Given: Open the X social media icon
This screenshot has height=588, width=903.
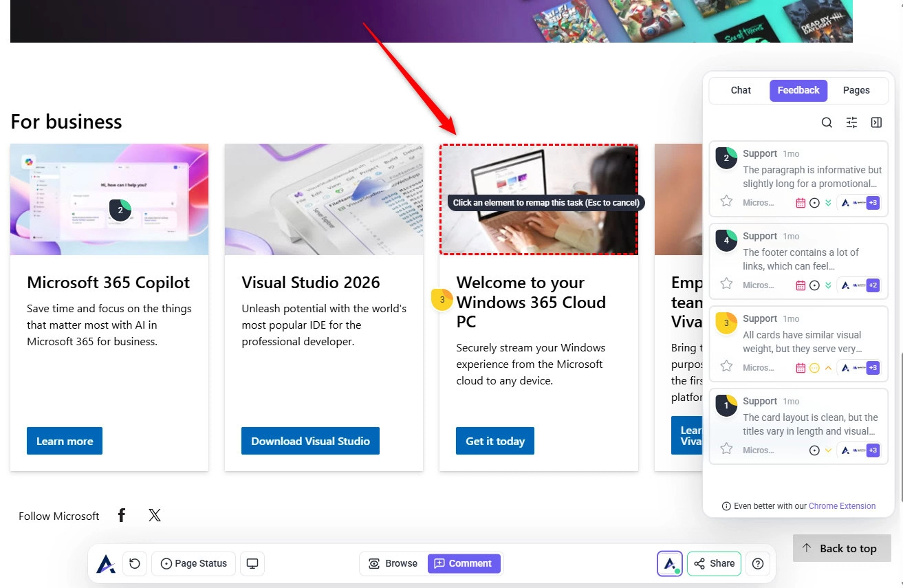Looking at the screenshot, I should coord(155,515).
